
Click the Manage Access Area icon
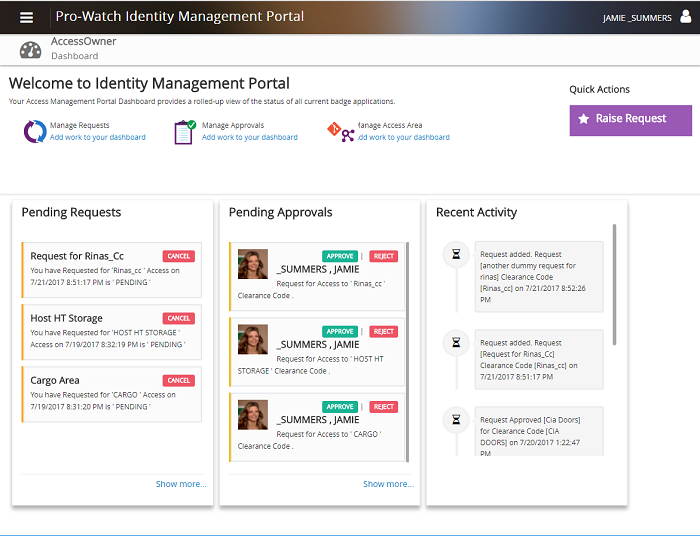click(x=341, y=132)
